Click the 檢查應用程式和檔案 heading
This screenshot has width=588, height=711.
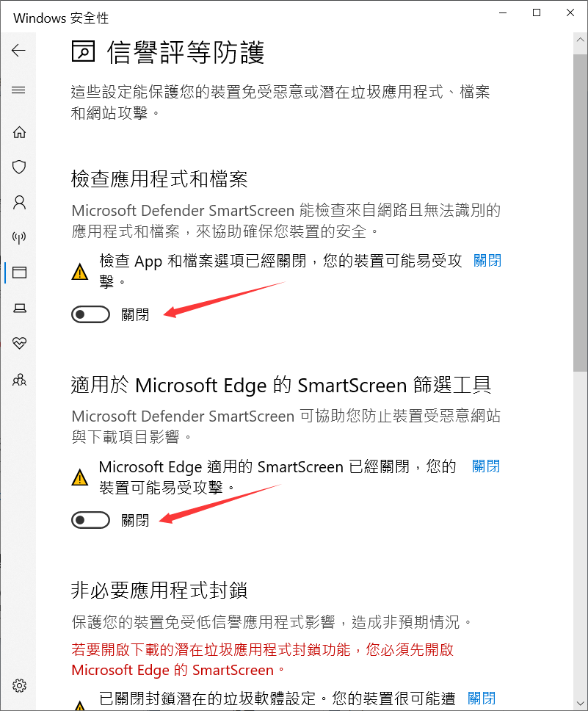(159, 179)
